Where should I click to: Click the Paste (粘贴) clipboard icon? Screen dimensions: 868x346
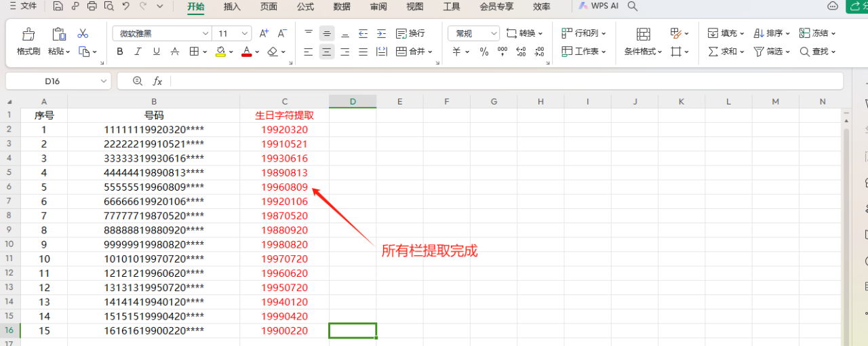[59, 34]
